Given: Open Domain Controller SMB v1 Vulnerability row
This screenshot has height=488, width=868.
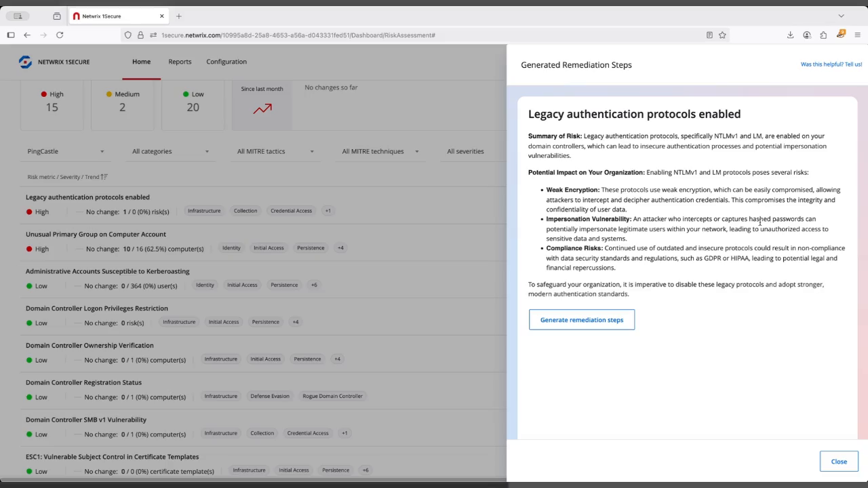Looking at the screenshot, I should pos(86,420).
